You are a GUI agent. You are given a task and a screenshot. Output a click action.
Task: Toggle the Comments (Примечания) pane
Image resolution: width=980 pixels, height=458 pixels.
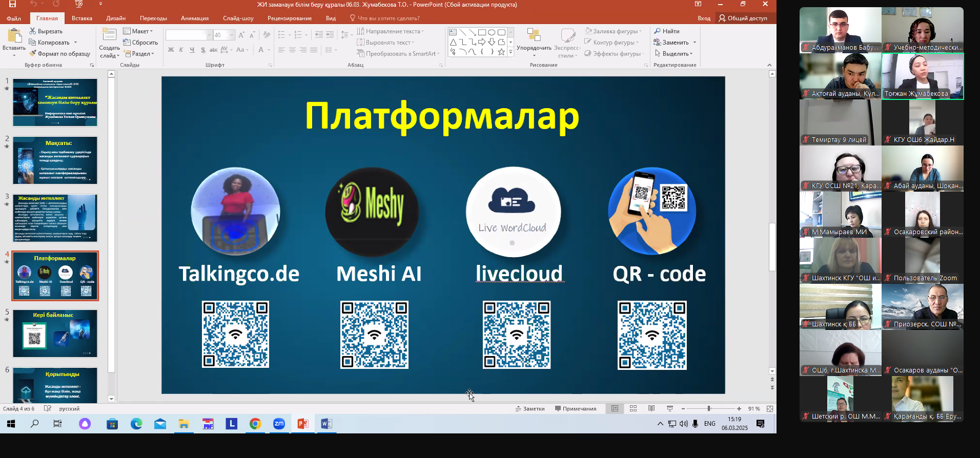[x=576, y=409]
